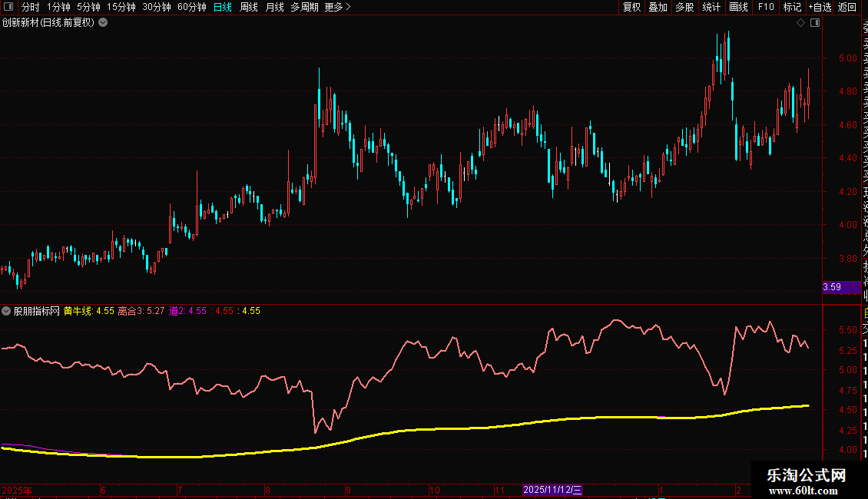Click the 5.50 label on indicator axis

point(847,329)
